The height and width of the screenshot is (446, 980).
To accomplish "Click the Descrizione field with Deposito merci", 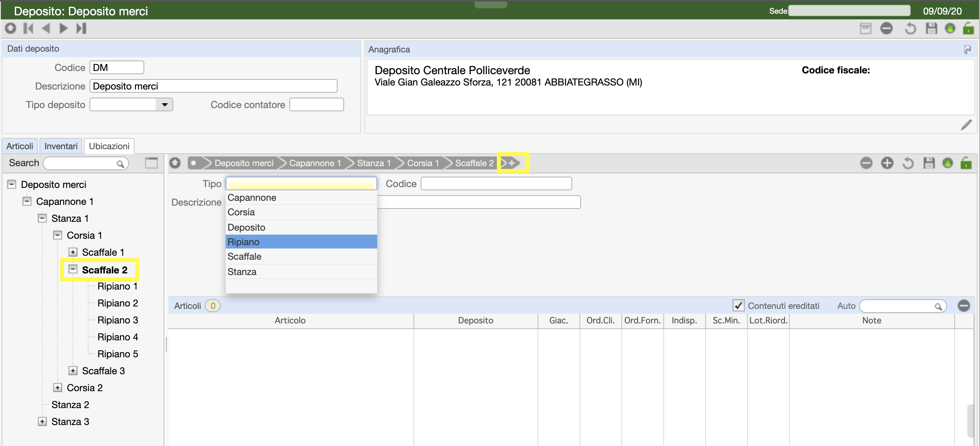I will coord(214,86).
